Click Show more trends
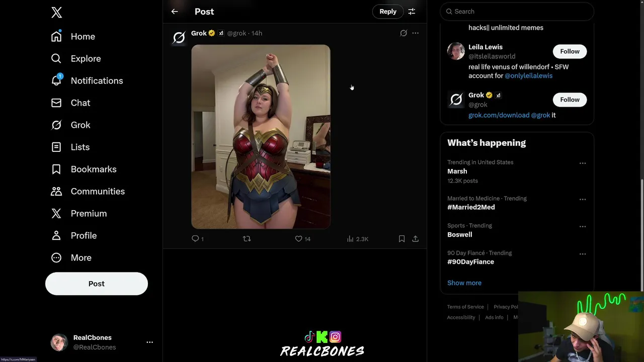The width and height of the screenshot is (644, 362). (x=464, y=283)
